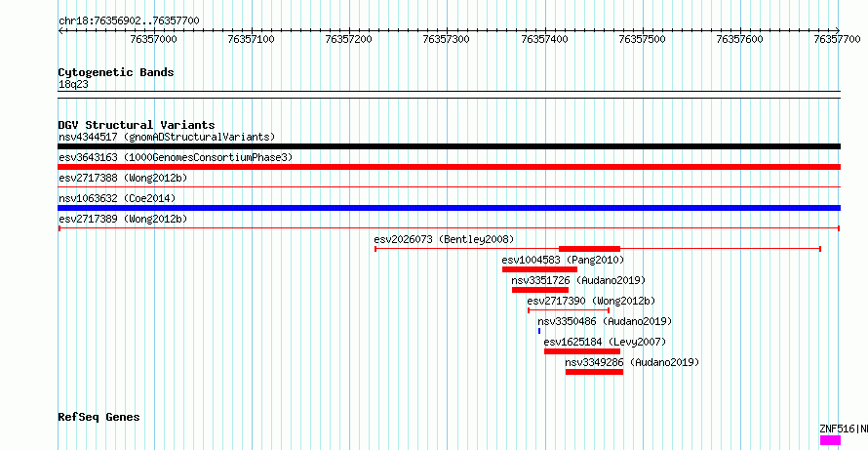Click the 76357100 ruler tick label
868x450 pixels.
pos(252,39)
